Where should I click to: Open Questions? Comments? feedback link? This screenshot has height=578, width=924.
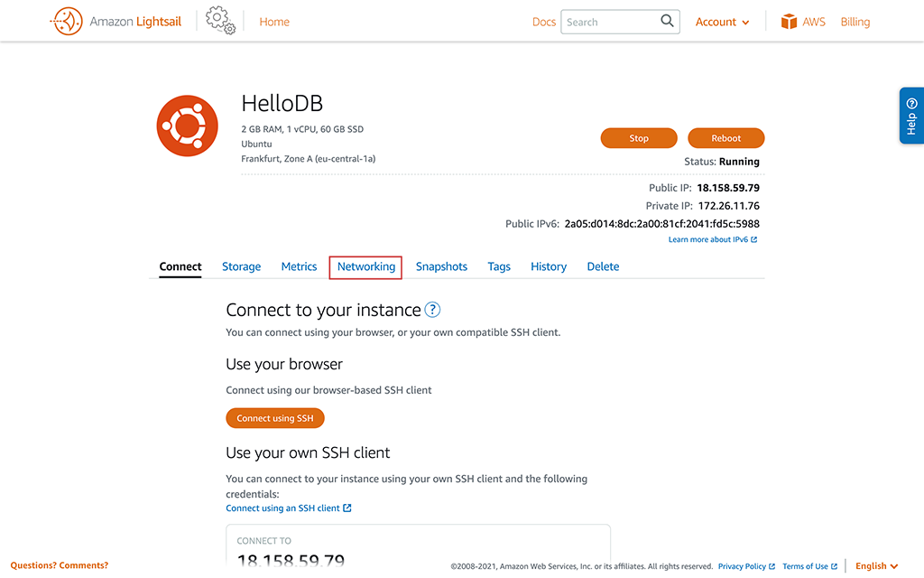[60, 565]
